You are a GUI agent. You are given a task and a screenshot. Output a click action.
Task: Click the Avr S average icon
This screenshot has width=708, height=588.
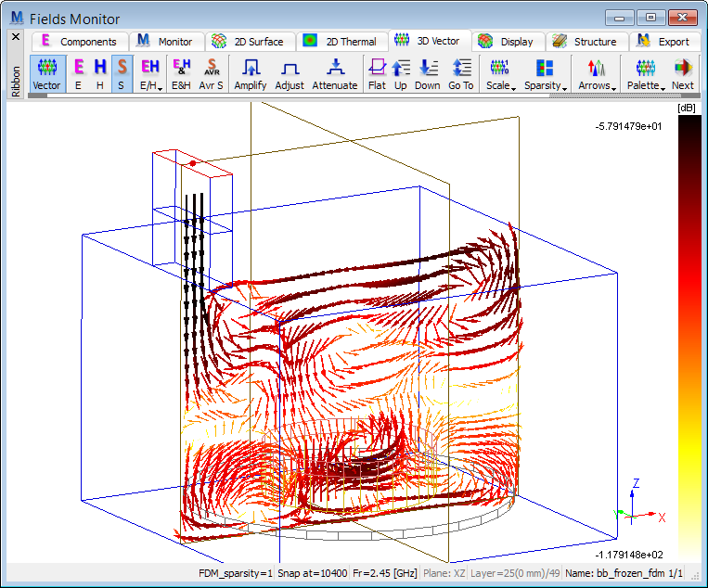(211, 73)
